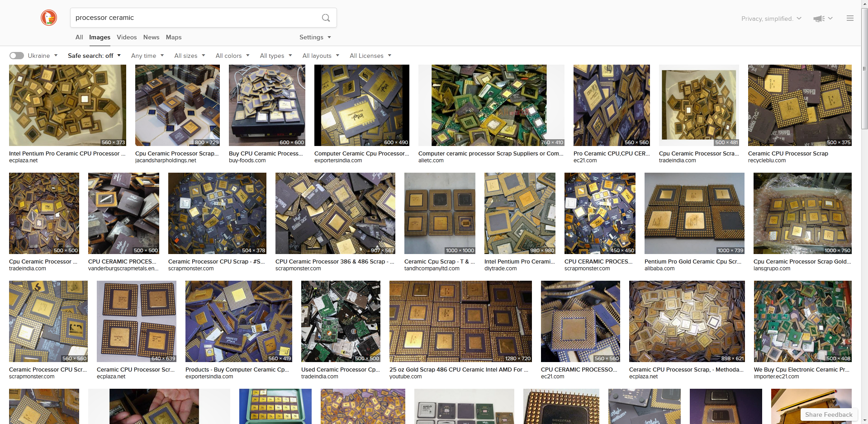Open the Intel Pentium Pro 560 × 373 thumbnail
868x424 pixels.
67,105
